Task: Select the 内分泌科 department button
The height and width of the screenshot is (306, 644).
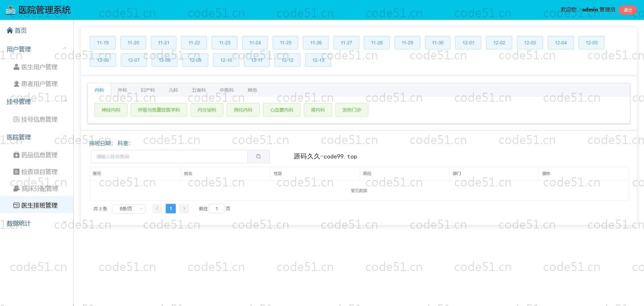Action: coord(207,110)
